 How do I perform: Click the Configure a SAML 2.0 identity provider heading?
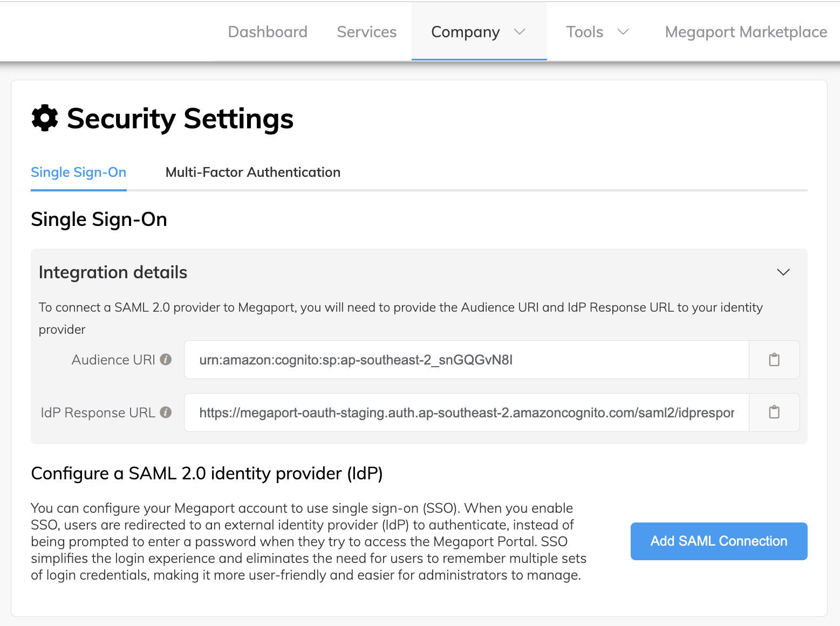click(207, 473)
